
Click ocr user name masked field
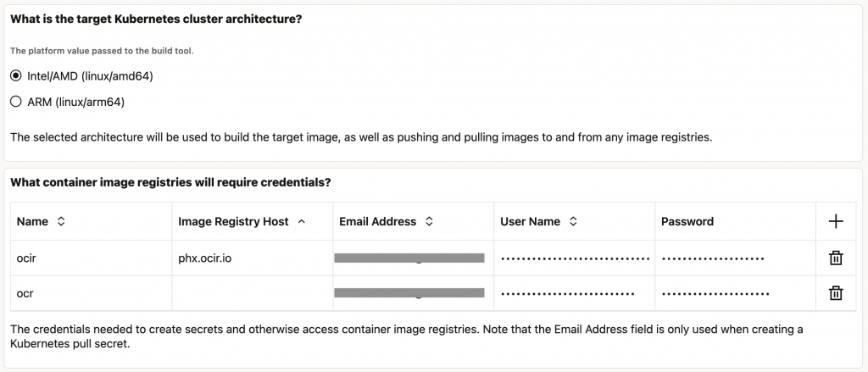(x=568, y=293)
